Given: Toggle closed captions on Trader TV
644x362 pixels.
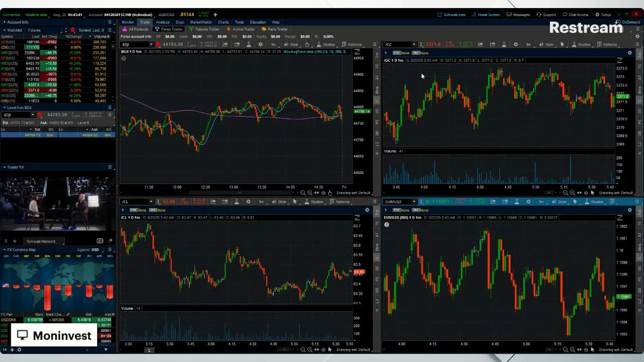Looking at the screenshot, I should coord(100,241).
